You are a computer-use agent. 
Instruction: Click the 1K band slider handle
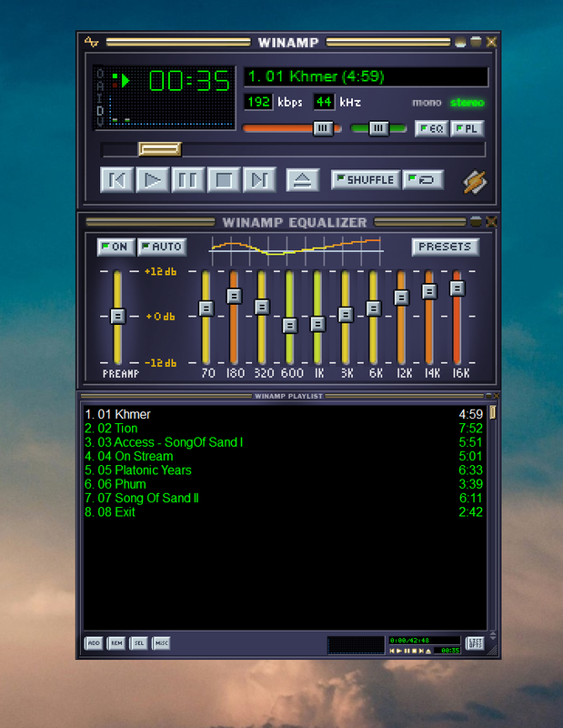pyautogui.click(x=318, y=324)
